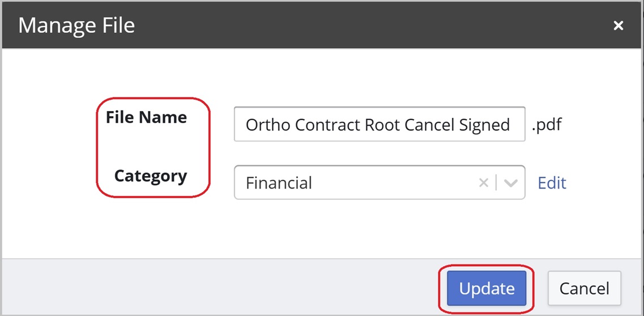Click the divider between clear and chevron
The image size is (644, 316).
(x=497, y=183)
